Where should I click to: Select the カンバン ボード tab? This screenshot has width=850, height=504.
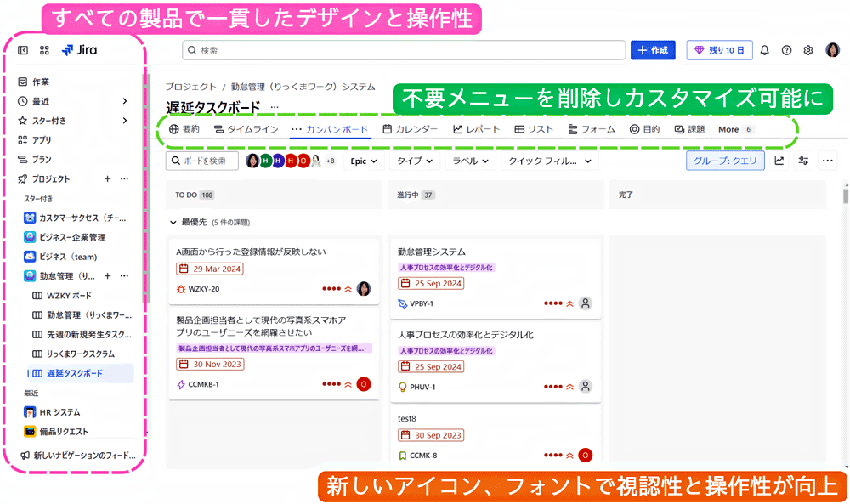click(x=330, y=129)
